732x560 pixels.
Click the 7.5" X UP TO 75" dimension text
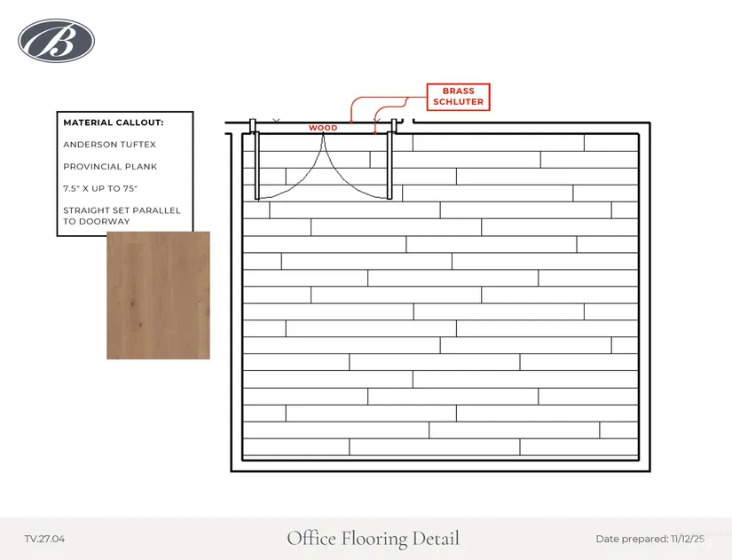[100, 189]
